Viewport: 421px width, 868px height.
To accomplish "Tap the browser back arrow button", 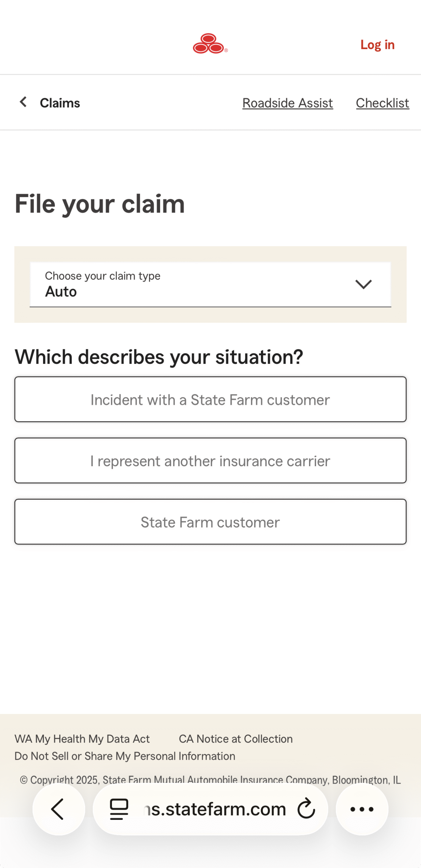I will click(58, 809).
